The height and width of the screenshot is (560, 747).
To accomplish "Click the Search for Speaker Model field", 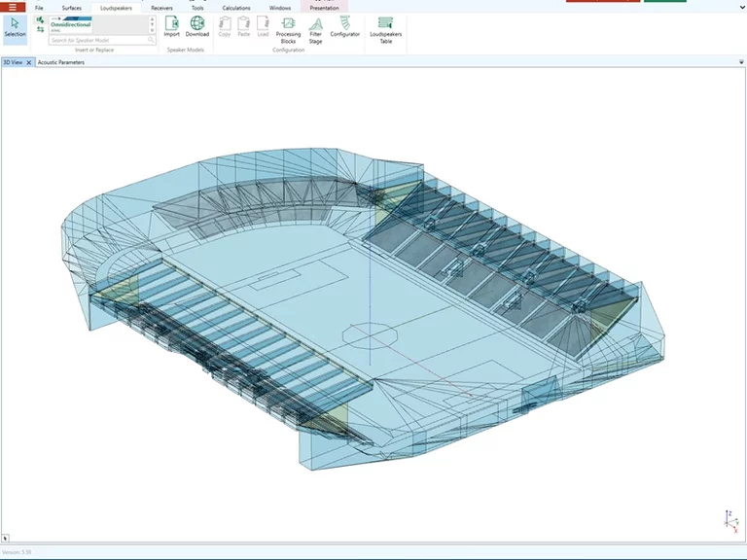I will (x=97, y=41).
